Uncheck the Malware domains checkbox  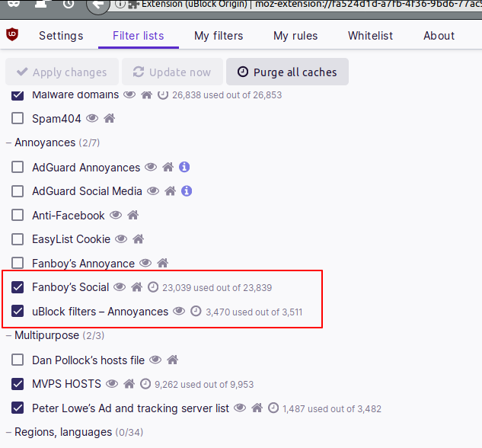[x=18, y=94]
